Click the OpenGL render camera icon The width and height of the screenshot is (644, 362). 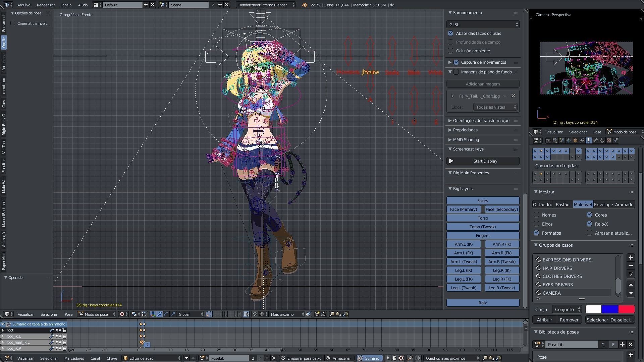pos(317,314)
